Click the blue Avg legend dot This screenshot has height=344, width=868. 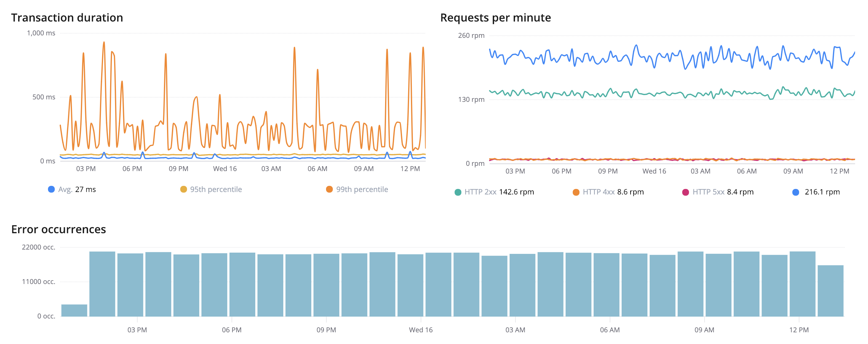51,189
